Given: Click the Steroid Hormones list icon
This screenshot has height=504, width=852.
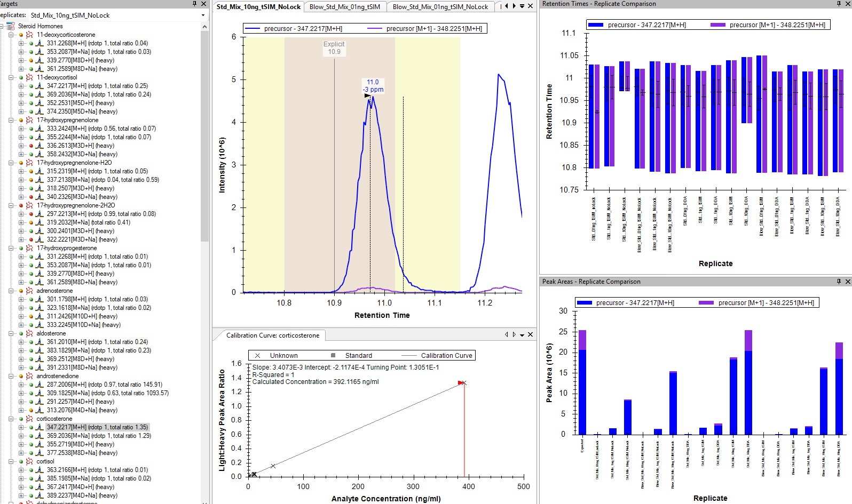Looking at the screenshot, I should point(11,26).
